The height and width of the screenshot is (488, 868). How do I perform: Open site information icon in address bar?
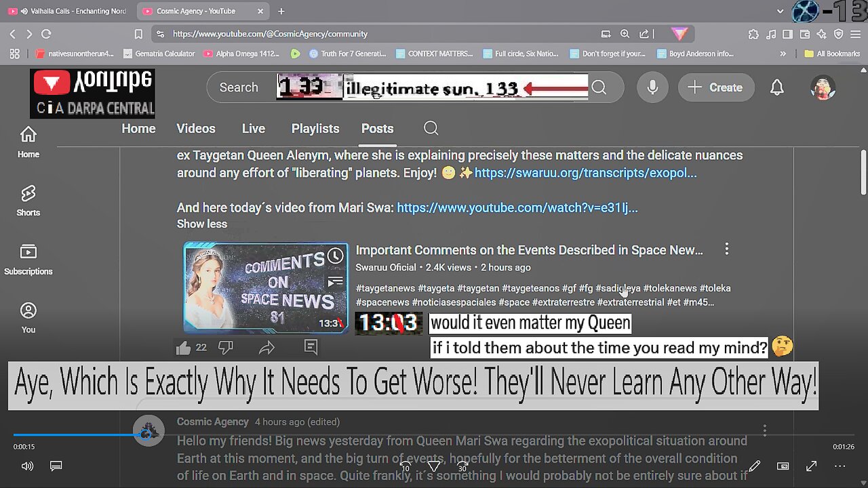click(160, 34)
